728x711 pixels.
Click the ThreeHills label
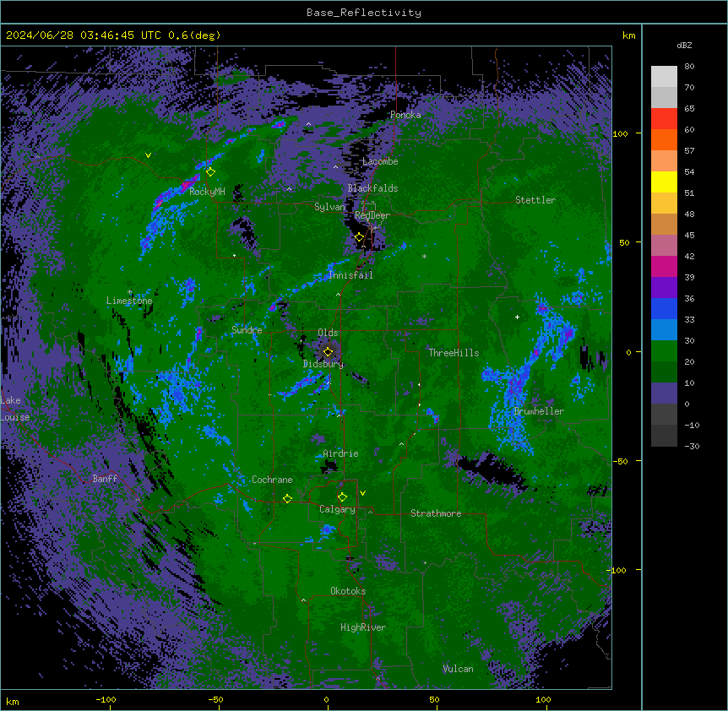click(x=454, y=353)
